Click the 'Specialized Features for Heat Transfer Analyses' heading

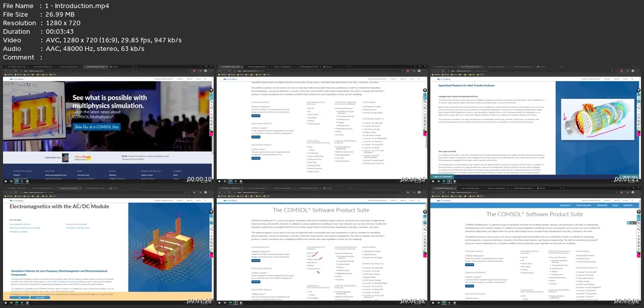[467, 86]
